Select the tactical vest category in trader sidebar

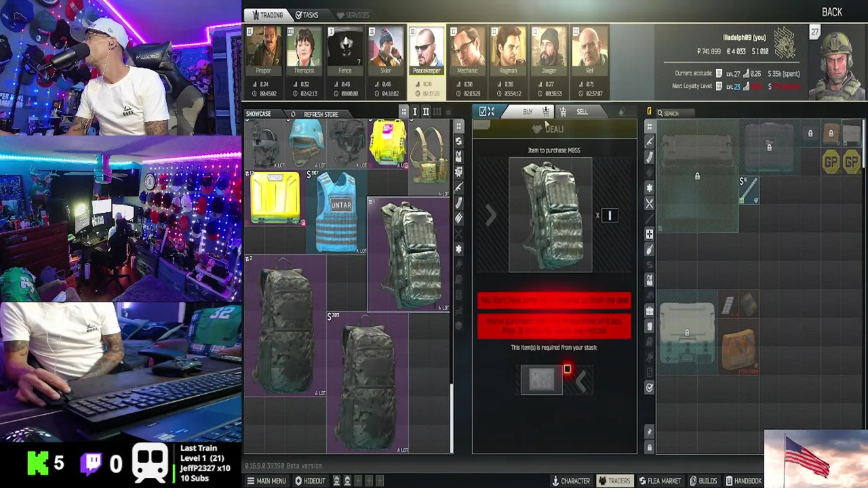[458, 157]
